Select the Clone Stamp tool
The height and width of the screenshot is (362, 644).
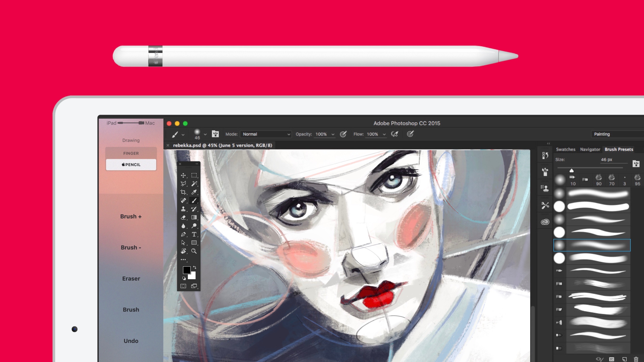(x=183, y=209)
